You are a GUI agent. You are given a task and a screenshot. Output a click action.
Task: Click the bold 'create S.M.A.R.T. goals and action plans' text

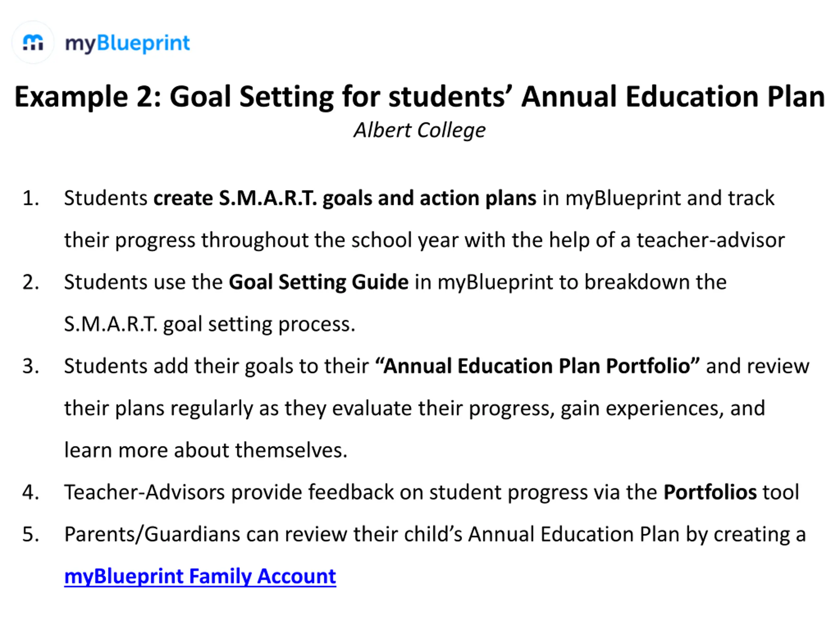[x=345, y=198]
